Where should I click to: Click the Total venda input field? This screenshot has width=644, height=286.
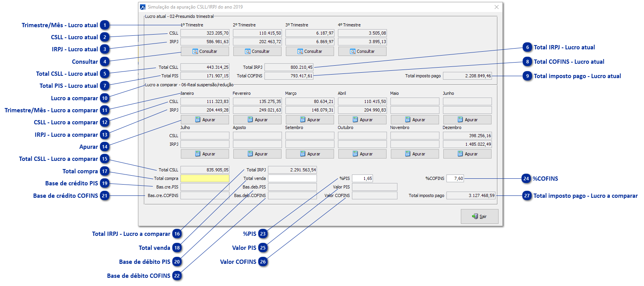[x=292, y=178]
